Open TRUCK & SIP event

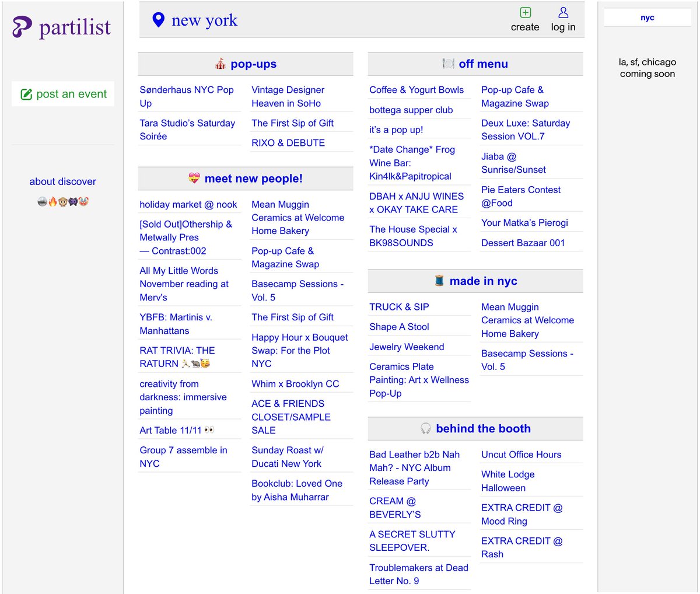pos(399,307)
